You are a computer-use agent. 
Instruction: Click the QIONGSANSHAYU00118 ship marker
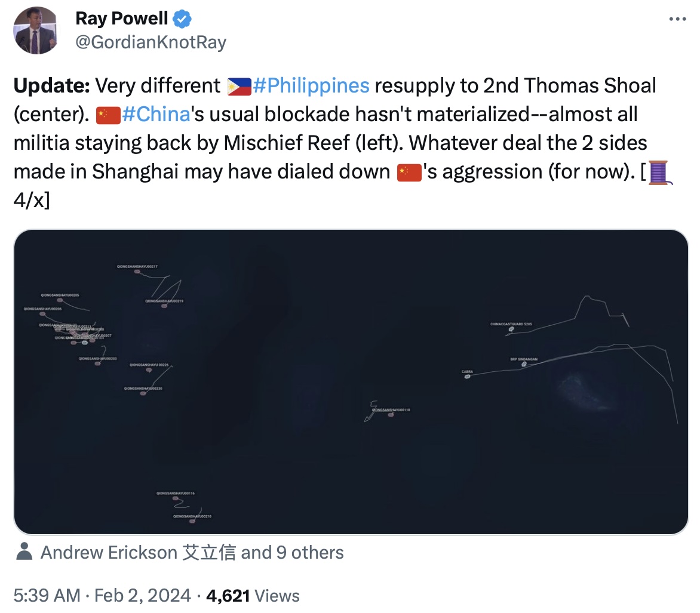391,415
